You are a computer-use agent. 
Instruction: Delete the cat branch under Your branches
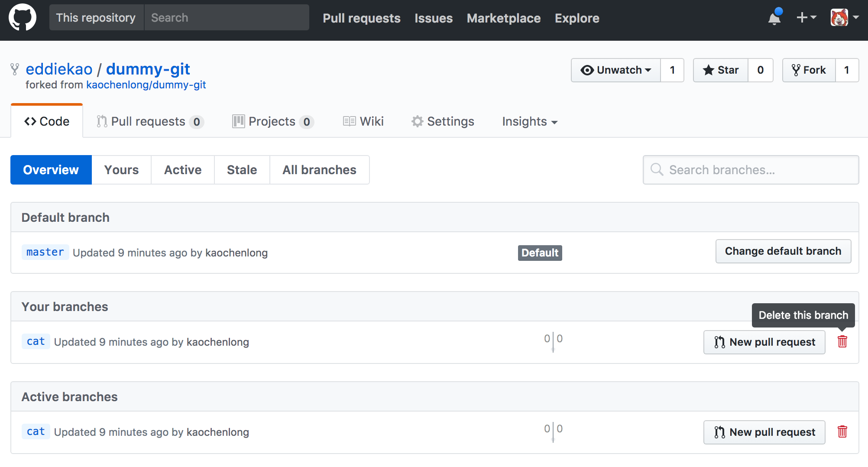tap(842, 342)
